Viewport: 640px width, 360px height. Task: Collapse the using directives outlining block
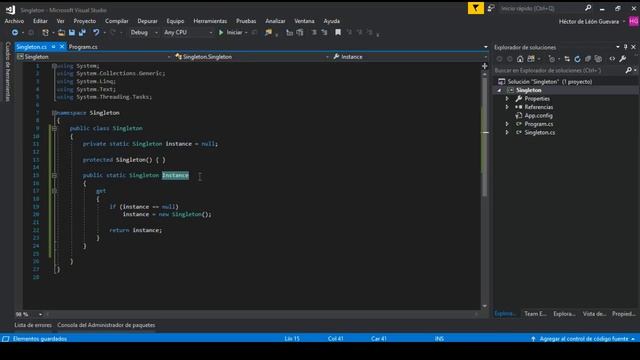[54, 66]
